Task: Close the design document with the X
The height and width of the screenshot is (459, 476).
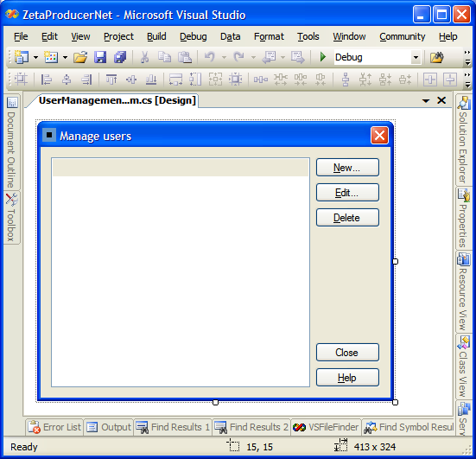Action: [x=441, y=100]
